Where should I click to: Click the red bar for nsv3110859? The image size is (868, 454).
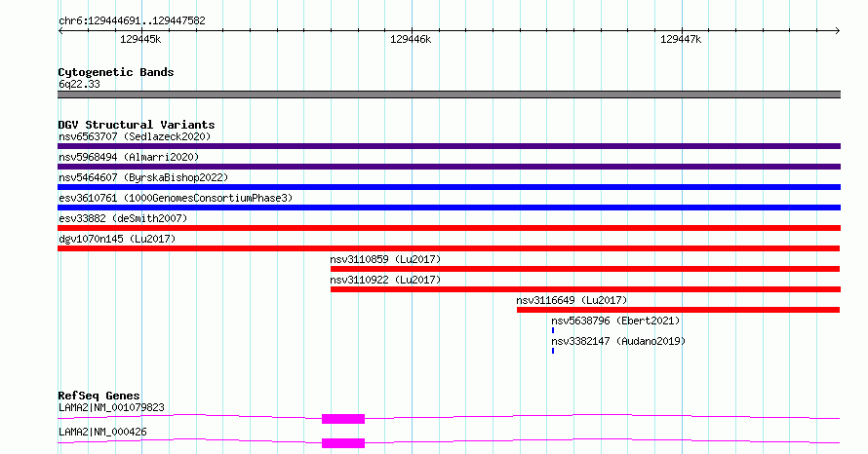pos(585,269)
